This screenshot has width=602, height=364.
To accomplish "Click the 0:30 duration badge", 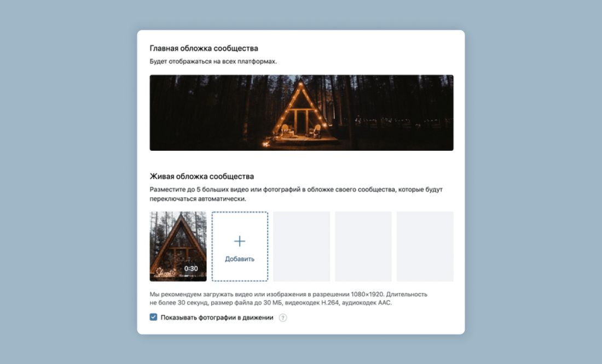I will pyautogui.click(x=191, y=268).
